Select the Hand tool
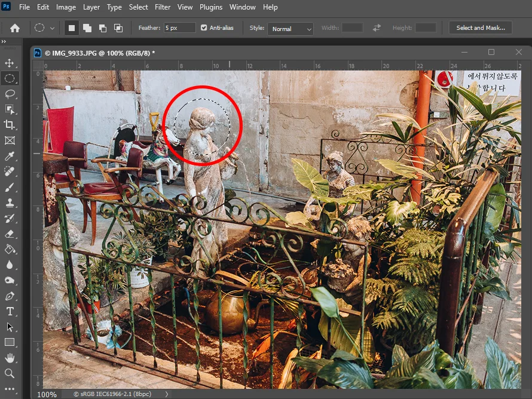 (x=10, y=358)
